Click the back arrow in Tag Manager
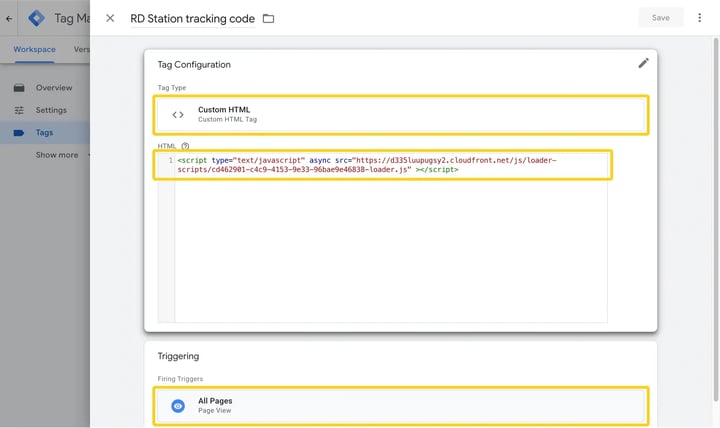720x428 pixels. pyautogui.click(x=9, y=19)
